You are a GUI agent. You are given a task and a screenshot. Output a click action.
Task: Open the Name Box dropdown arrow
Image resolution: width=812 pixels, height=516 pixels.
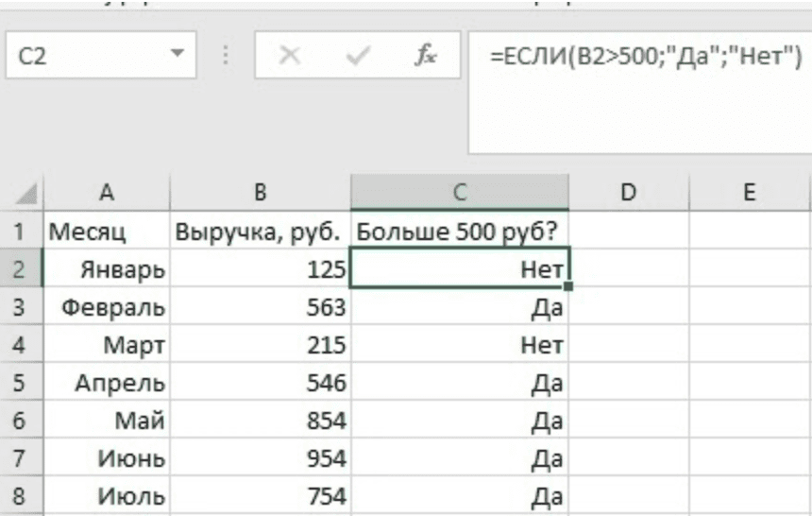176,56
